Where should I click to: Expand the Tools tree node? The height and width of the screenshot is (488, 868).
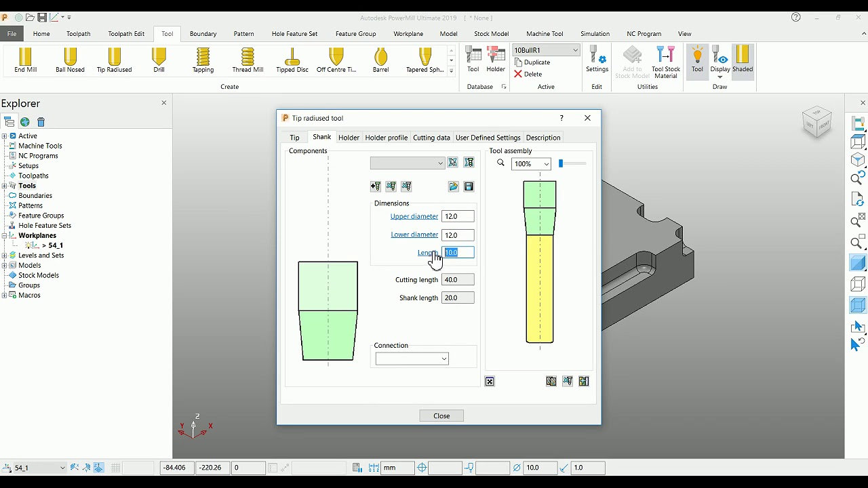tap(5, 186)
